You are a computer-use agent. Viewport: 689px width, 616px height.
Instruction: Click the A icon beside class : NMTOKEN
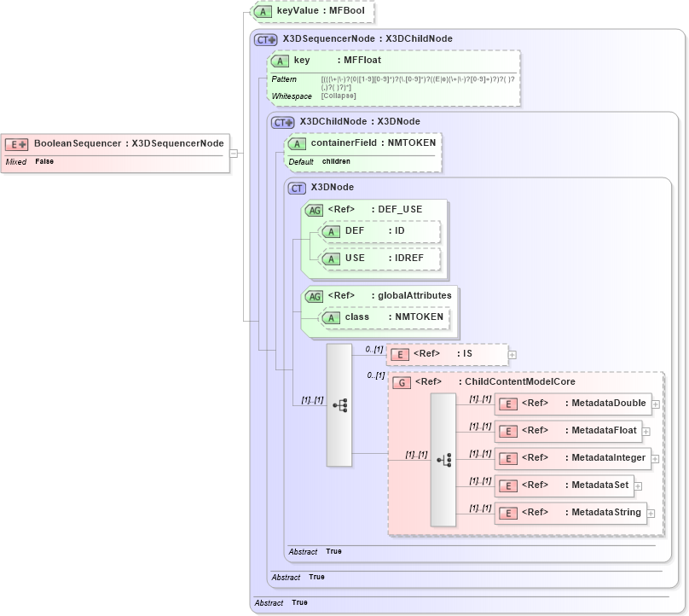tap(332, 318)
